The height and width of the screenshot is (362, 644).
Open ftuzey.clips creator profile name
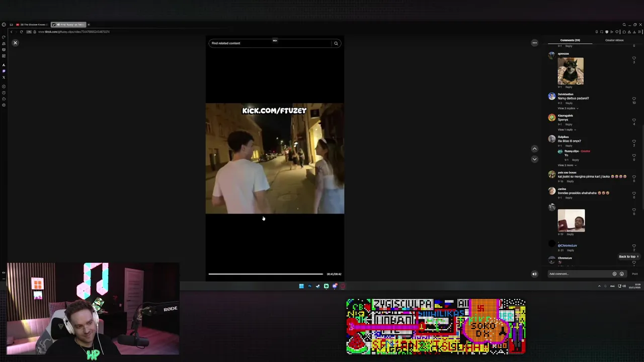pyautogui.click(x=572, y=151)
